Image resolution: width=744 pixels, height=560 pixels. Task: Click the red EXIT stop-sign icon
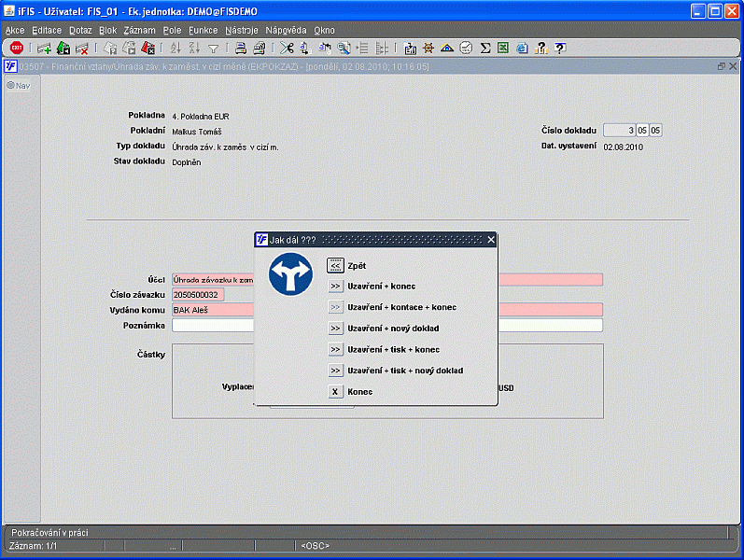click(x=17, y=48)
